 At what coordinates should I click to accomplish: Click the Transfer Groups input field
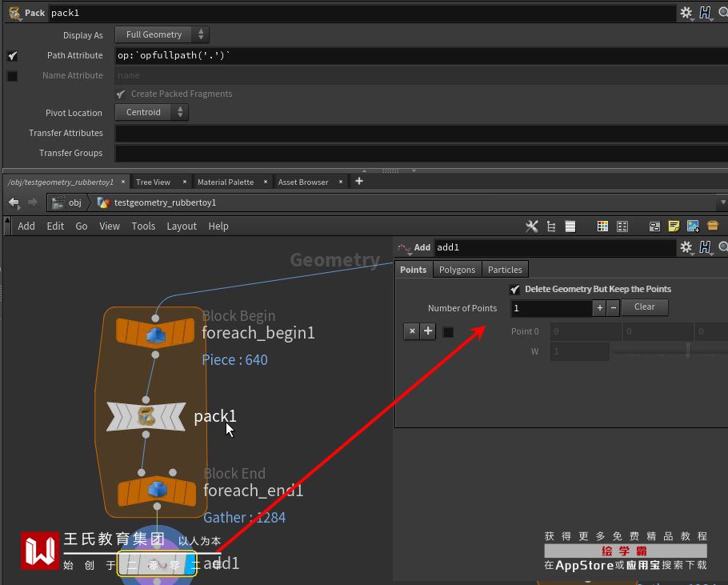click(422, 153)
